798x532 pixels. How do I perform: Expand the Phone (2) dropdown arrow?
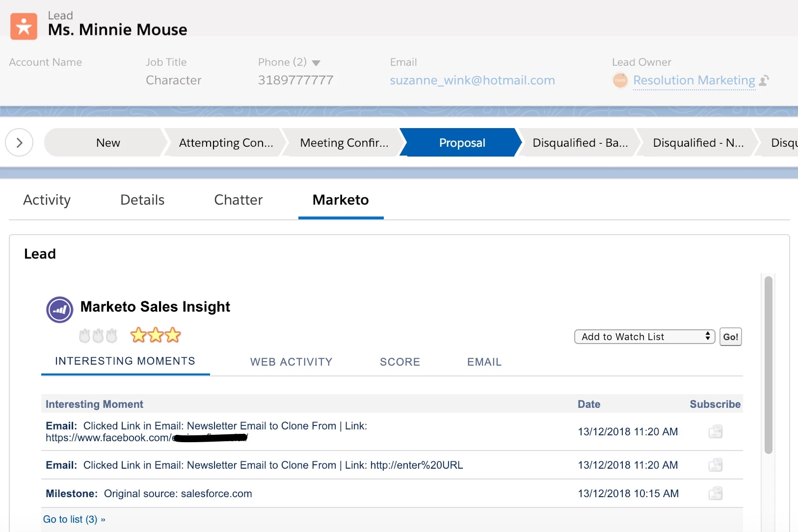tap(316, 63)
